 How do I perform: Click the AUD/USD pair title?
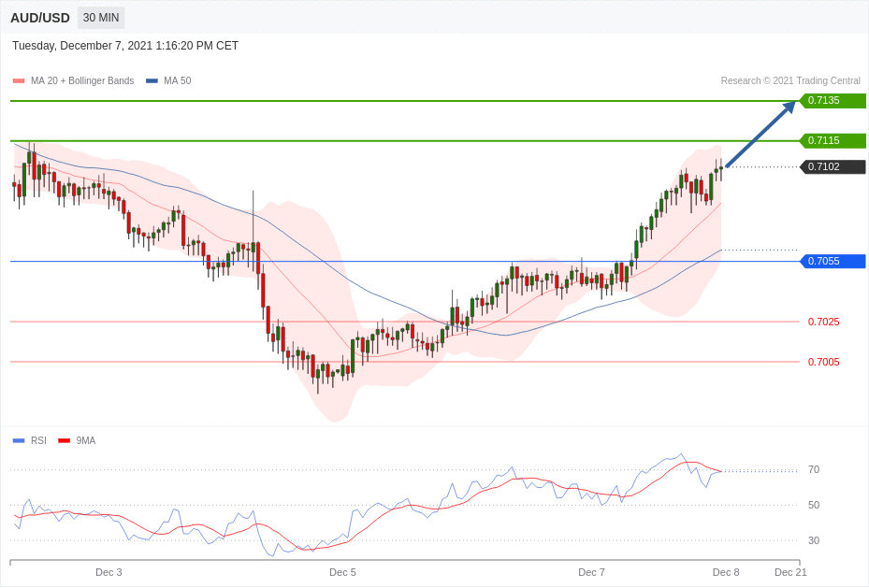point(40,18)
